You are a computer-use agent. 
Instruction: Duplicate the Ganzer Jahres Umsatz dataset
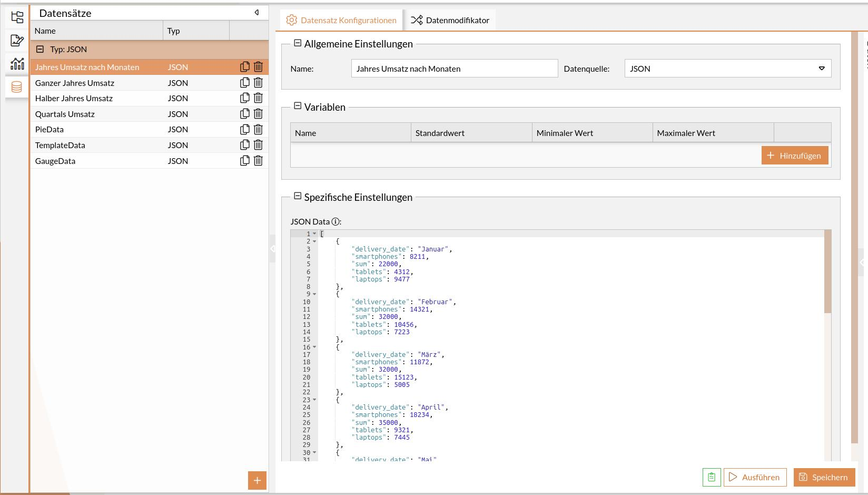(x=244, y=83)
